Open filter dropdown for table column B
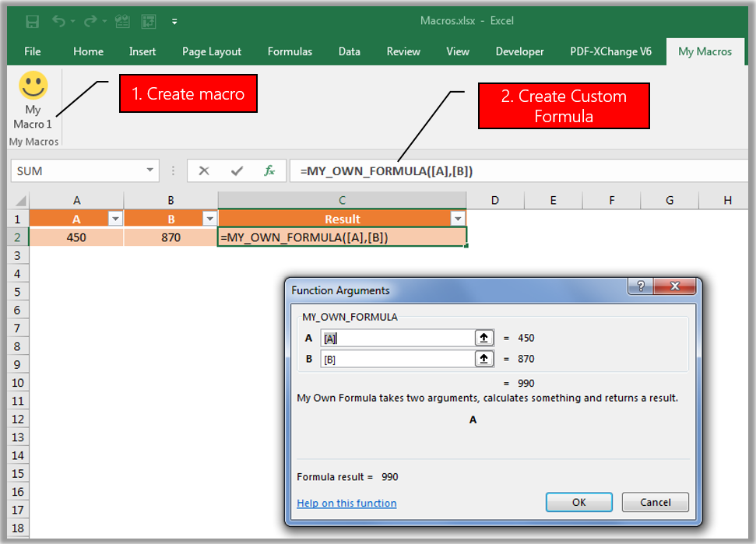Viewport: 756px width, 544px height. point(209,219)
